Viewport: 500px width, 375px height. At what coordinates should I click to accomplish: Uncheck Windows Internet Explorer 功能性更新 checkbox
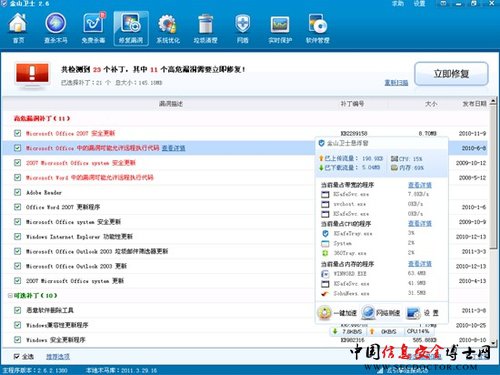pos(17,237)
